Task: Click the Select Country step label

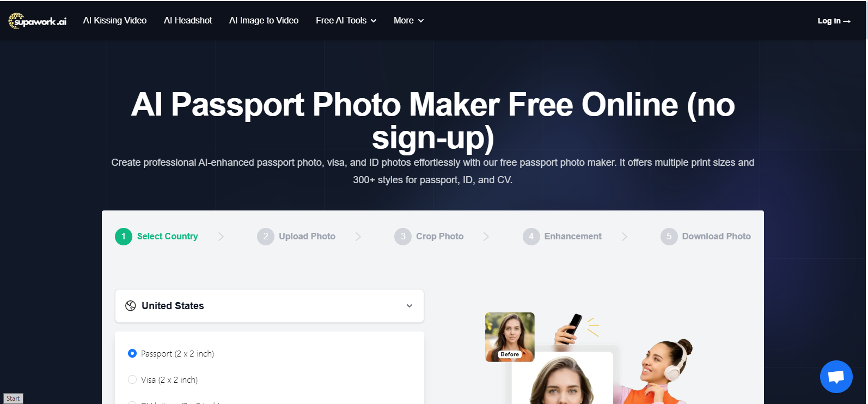Action: [168, 237]
